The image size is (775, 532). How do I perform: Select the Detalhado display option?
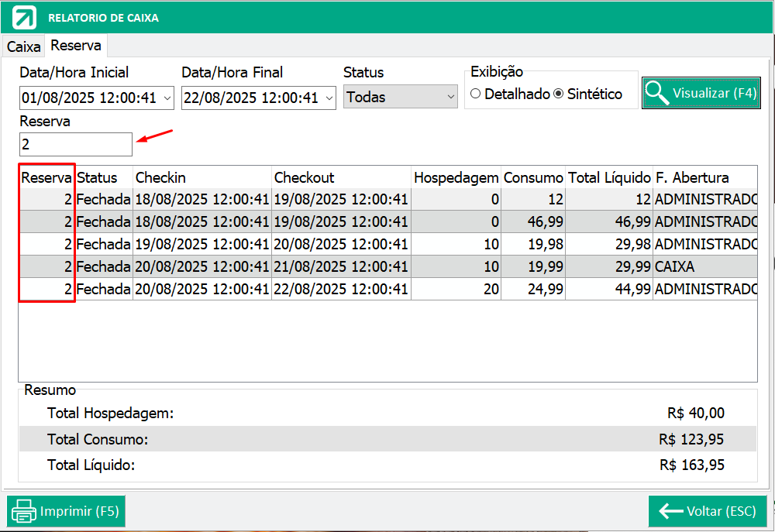tap(476, 94)
